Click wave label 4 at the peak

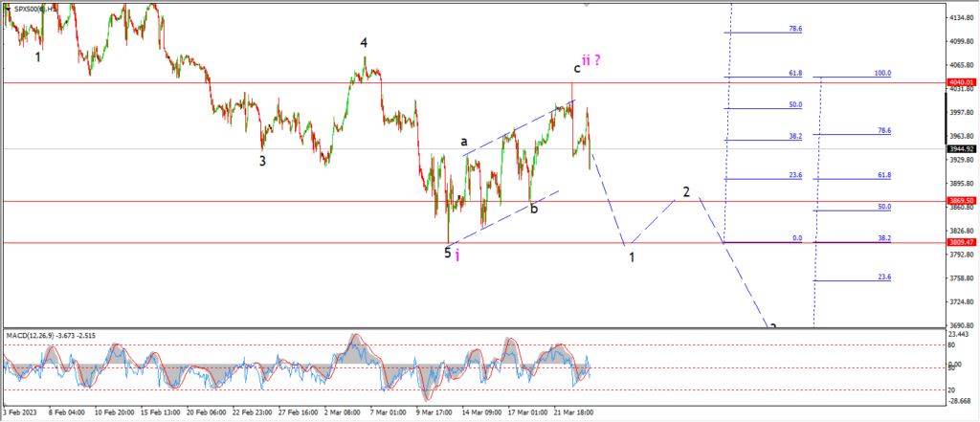click(363, 43)
